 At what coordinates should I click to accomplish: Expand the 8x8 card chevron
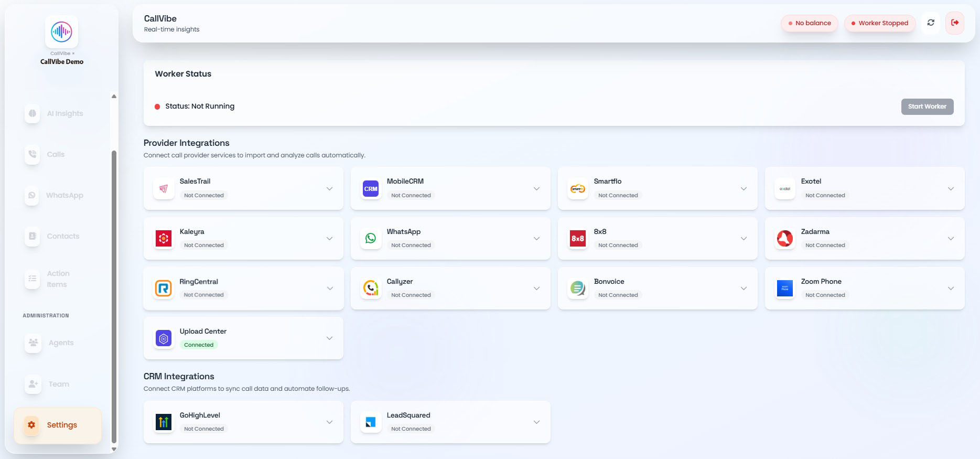(x=744, y=239)
